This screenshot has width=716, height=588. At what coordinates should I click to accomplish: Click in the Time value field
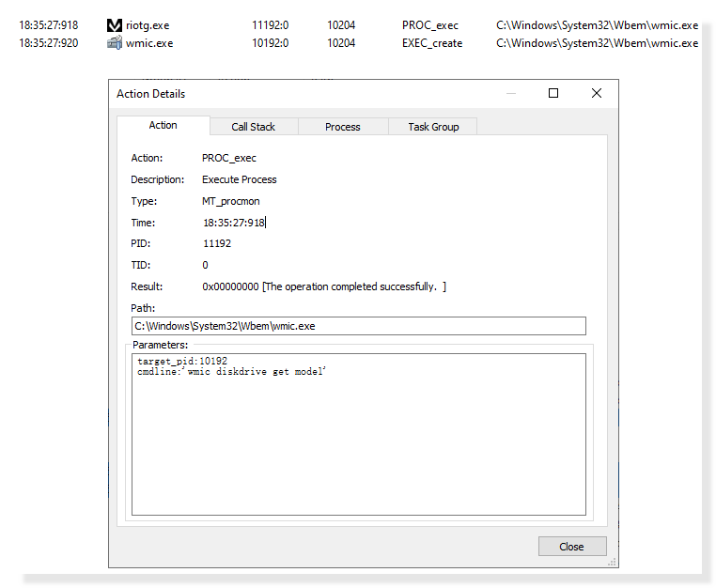234,223
